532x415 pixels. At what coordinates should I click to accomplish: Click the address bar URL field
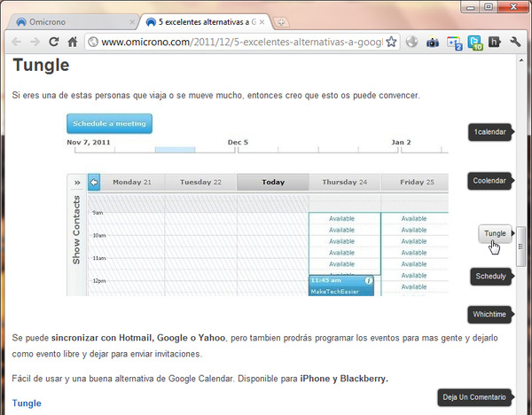[241, 42]
